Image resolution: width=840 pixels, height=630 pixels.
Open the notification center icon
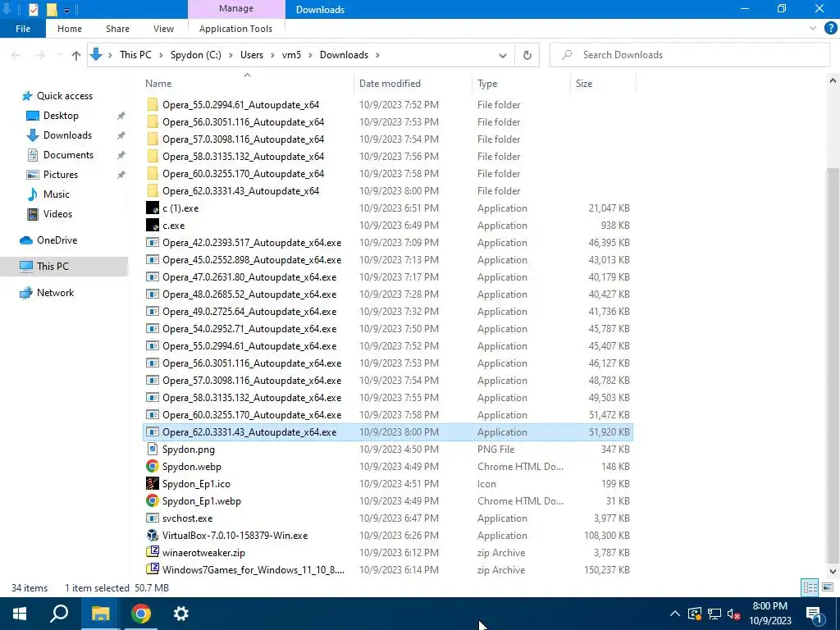point(815,614)
